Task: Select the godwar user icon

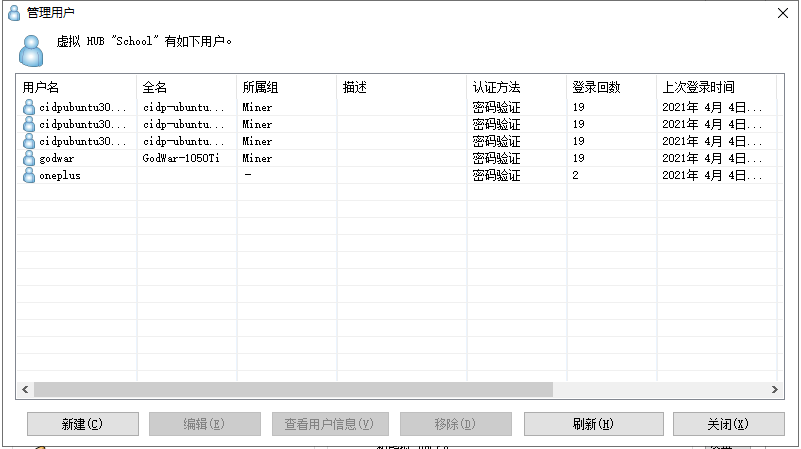Action: [x=29, y=158]
